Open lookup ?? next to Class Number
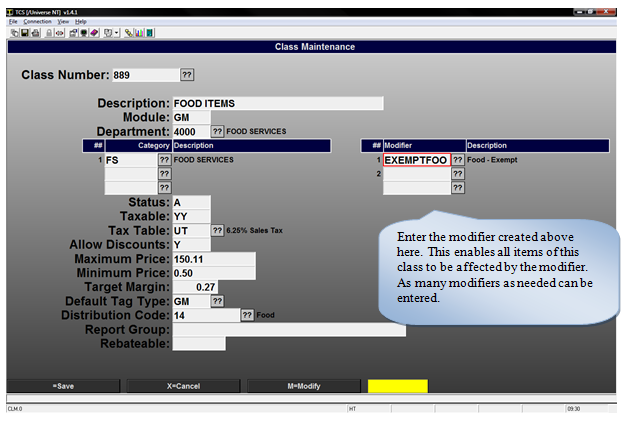The width and height of the screenshot is (625, 425). [187, 75]
